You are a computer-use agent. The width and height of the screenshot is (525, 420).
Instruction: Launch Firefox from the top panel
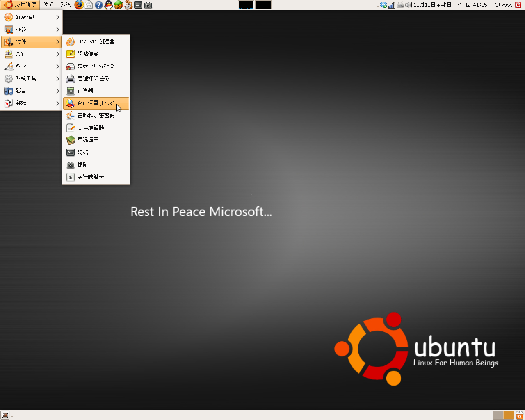click(x=79, y=5)
